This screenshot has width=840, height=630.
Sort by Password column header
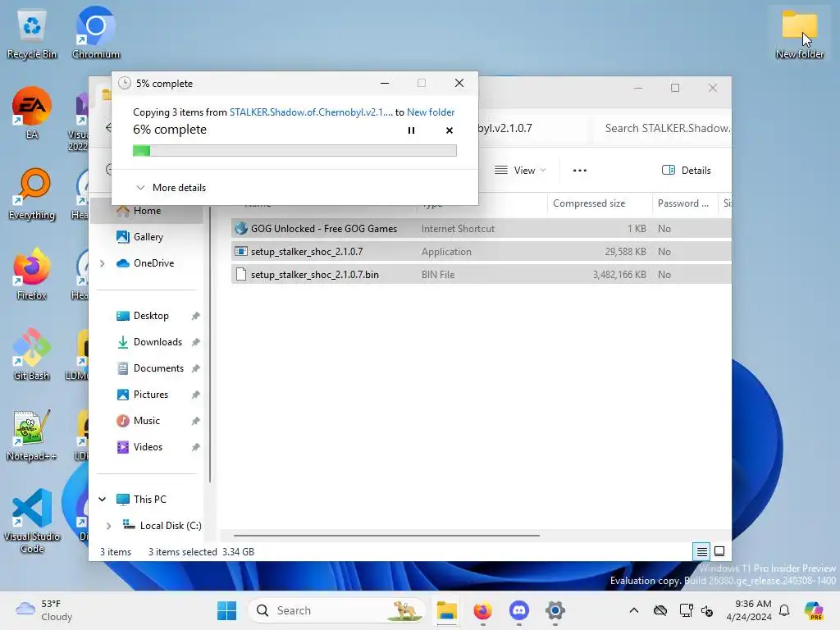click(x=683, y=203)
